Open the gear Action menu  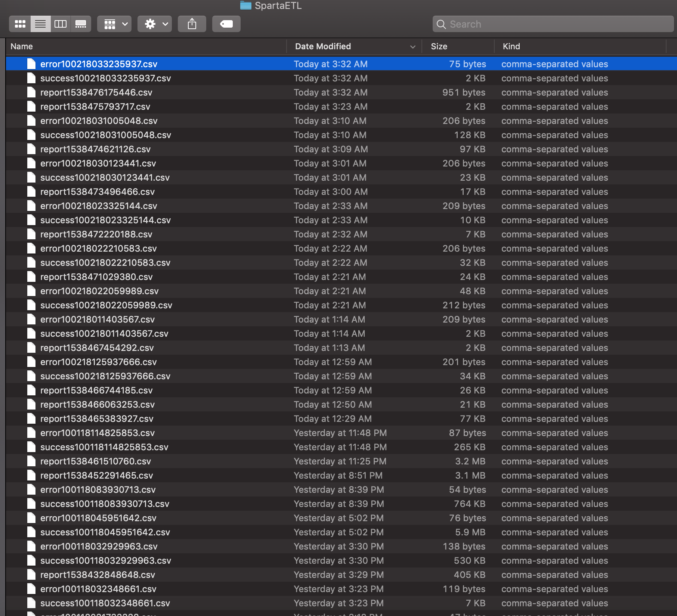155,24
